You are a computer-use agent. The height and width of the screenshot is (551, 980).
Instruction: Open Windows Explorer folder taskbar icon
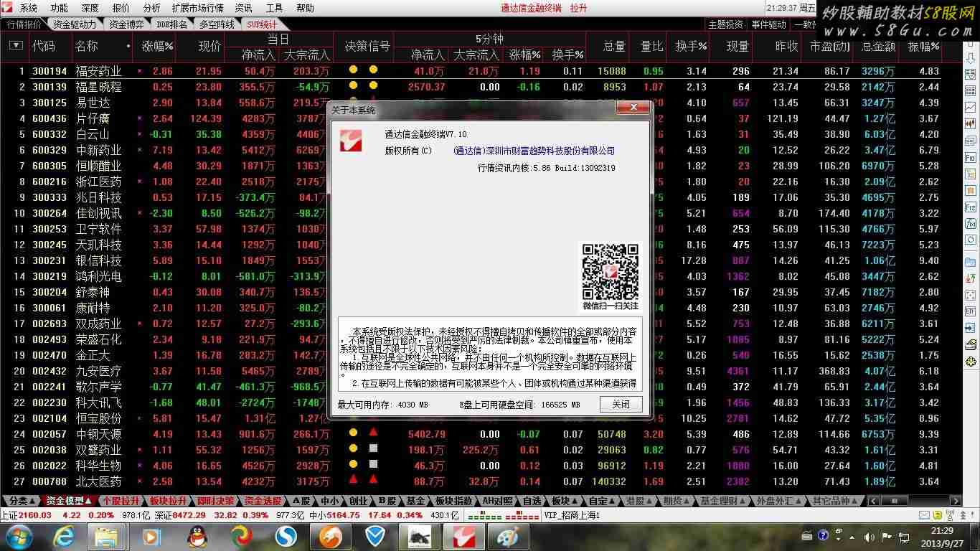(x=106, y=537)
